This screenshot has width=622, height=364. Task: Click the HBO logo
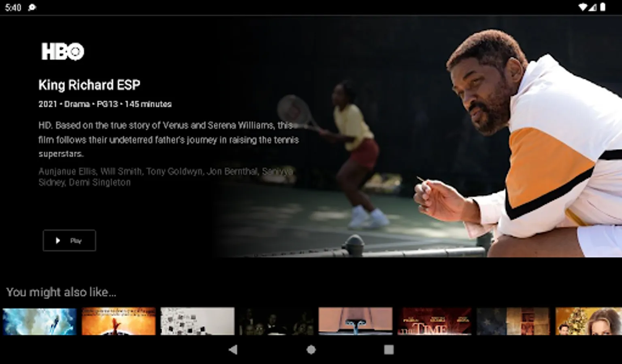(x=63, y=52)
